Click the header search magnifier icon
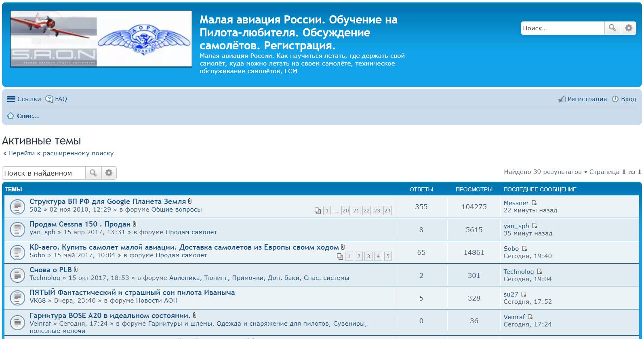 (x=612, y=28)
